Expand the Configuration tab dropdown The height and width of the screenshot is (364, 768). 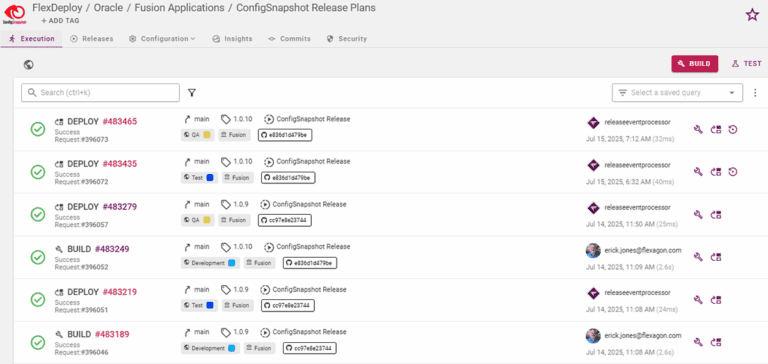click(x=162, y=39)
